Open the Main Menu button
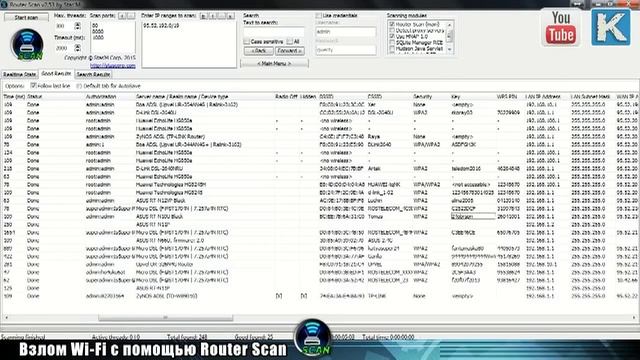 pos(274,64)
